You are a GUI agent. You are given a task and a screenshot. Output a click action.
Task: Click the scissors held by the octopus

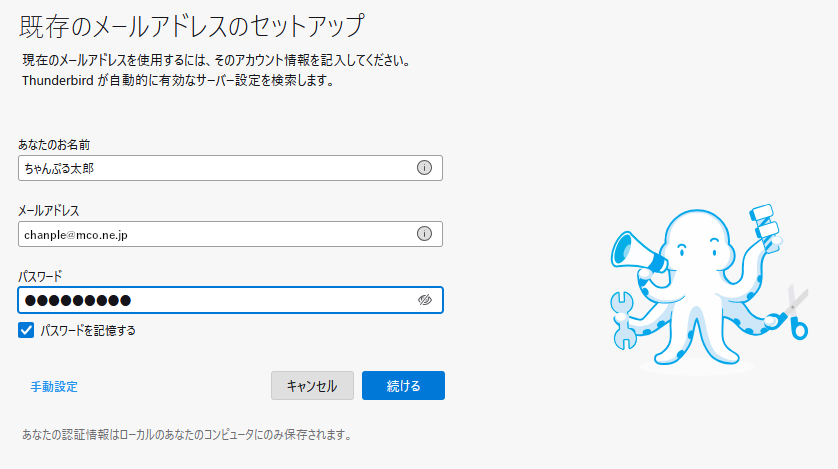point(795,312)
